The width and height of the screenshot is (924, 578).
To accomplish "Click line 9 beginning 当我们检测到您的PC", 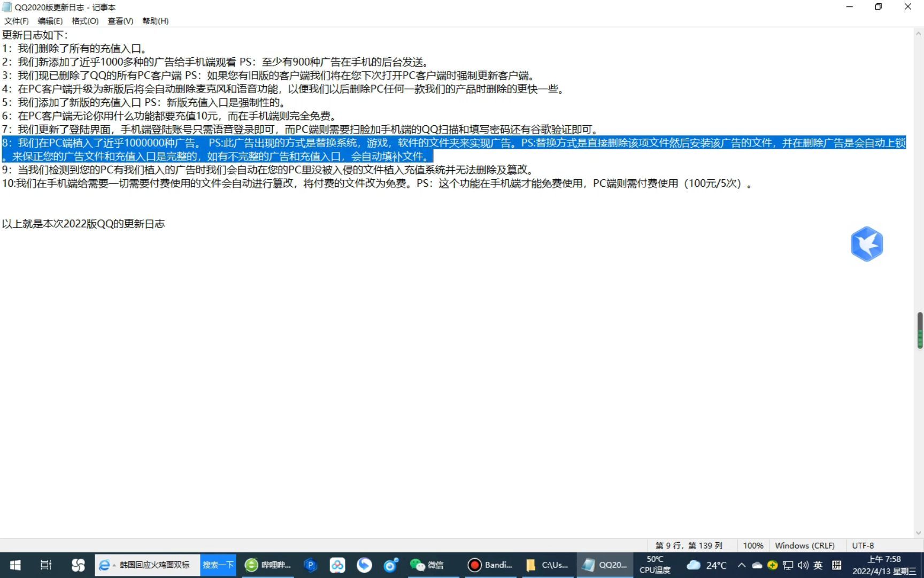I will (269, 170).
